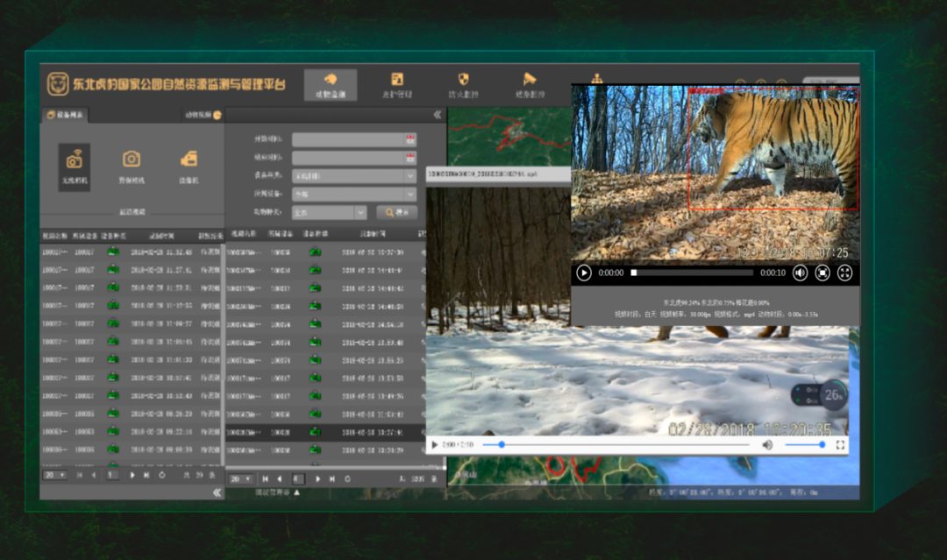Refresh the right video table
This screenshot has height=560, width=947.
pyautogui.click(x=348, y=479)
